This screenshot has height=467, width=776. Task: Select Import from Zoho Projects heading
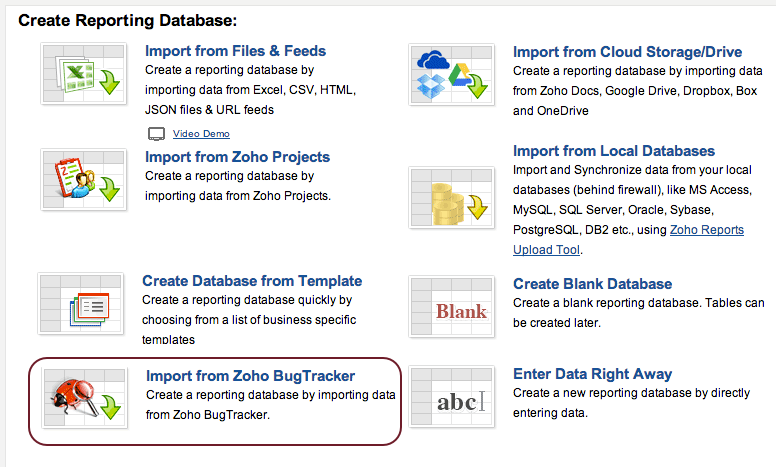(x=237, y=157)
